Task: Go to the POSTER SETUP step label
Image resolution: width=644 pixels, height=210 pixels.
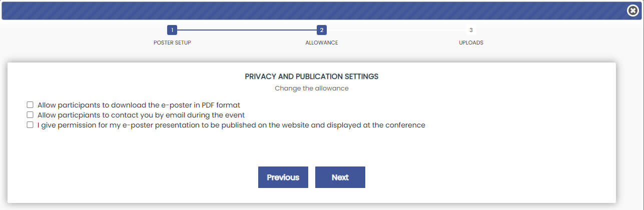Action: pyautogui.click(x=172, y=42)
